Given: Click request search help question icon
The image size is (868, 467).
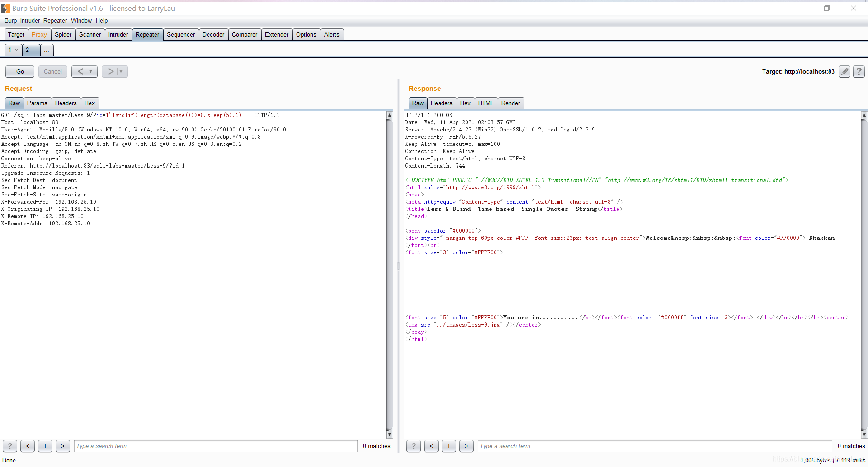Looking at the screenshot, I should click(10, 446).
